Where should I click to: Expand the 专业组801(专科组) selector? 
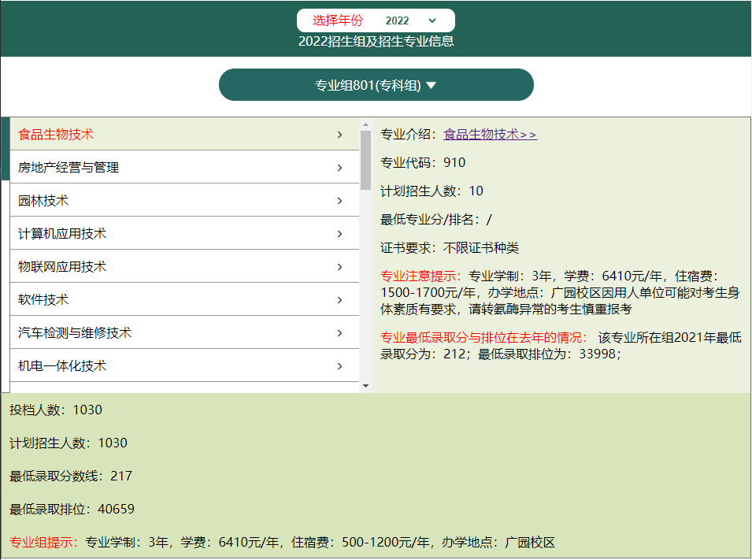(376, 83)
